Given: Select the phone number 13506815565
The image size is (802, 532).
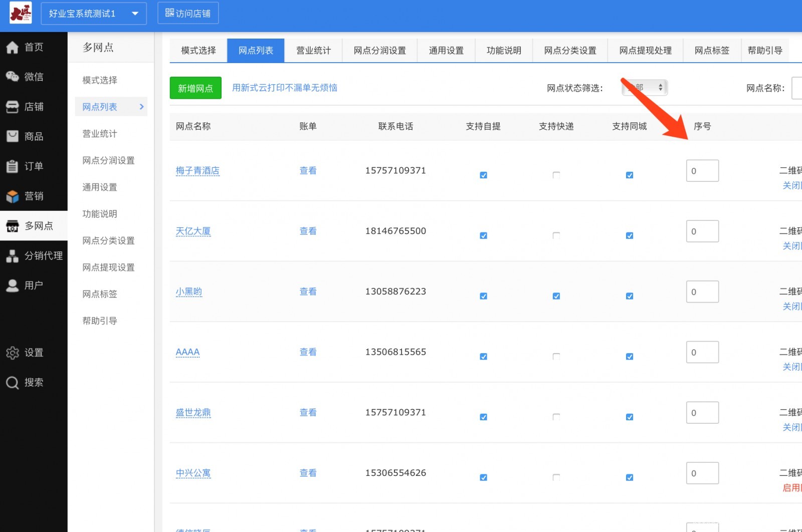Looking at the screenshot, I should (x=395, y=352).
